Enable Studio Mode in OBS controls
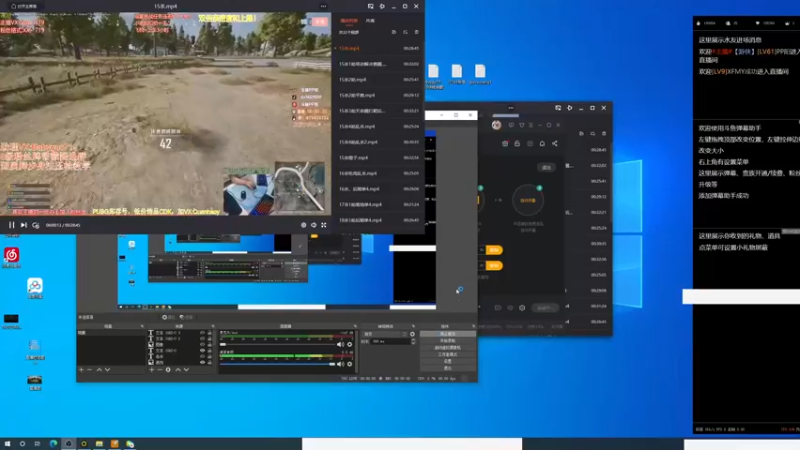The image size is (800, 450). 448,354
